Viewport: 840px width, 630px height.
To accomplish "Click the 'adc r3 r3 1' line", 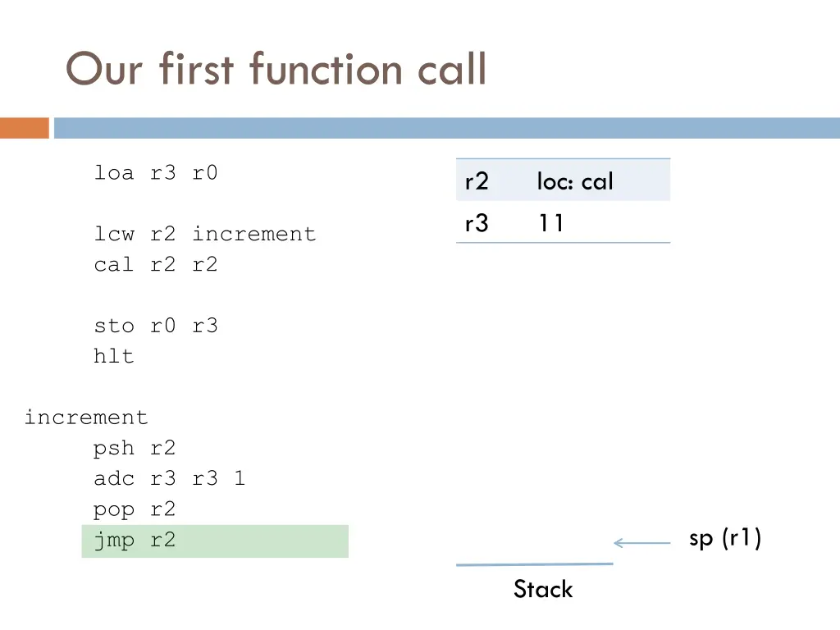I will point(170,478).
